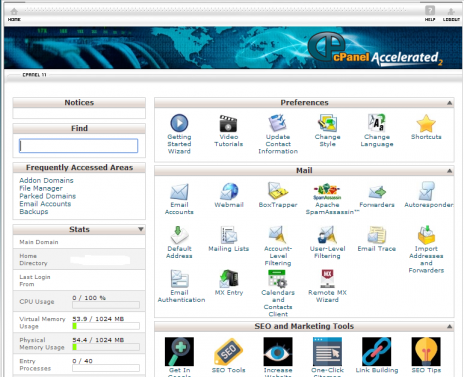This screenshot has height=377, width=464.
Task: Focus the Find search field
Action: click(x=78, y=146)
